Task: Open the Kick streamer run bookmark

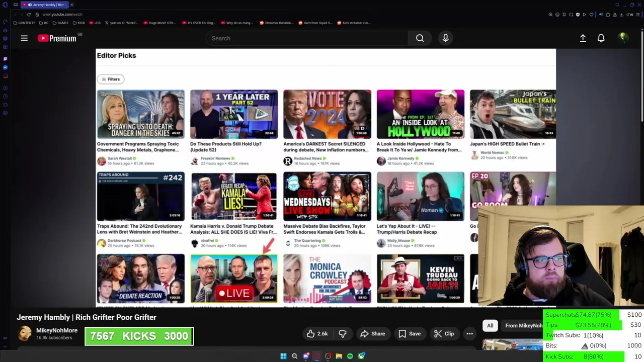Action: click(354, 23)
